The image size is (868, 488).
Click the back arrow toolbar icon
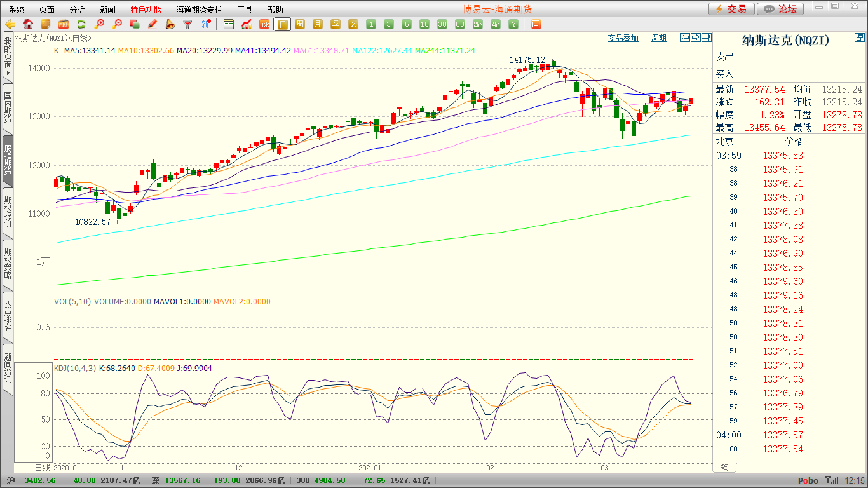[10, 24]
